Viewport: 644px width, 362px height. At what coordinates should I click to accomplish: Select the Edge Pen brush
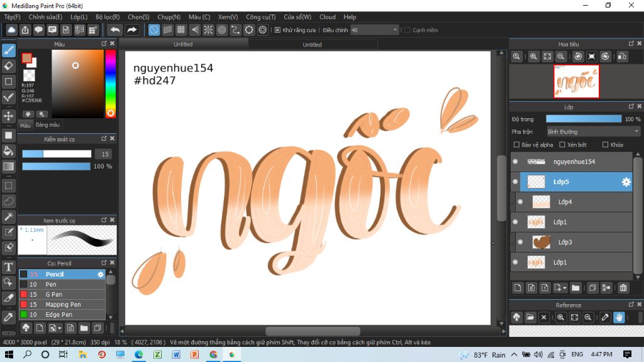pyautogui.click(x=62, y=314)
